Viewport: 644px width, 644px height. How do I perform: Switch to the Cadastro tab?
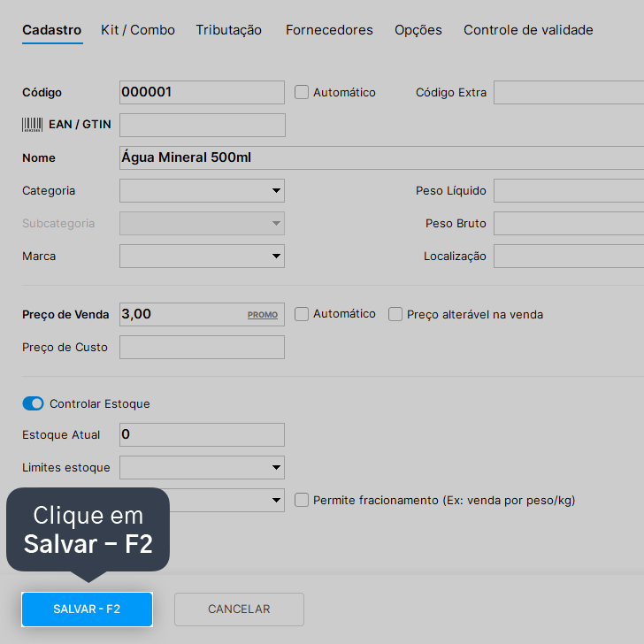(x=51, y=30)
